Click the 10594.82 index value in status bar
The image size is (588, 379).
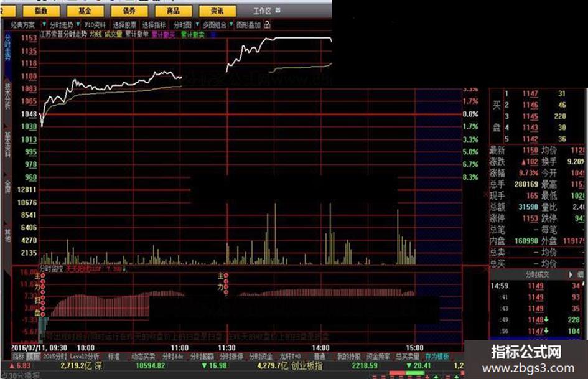(151, 366)
